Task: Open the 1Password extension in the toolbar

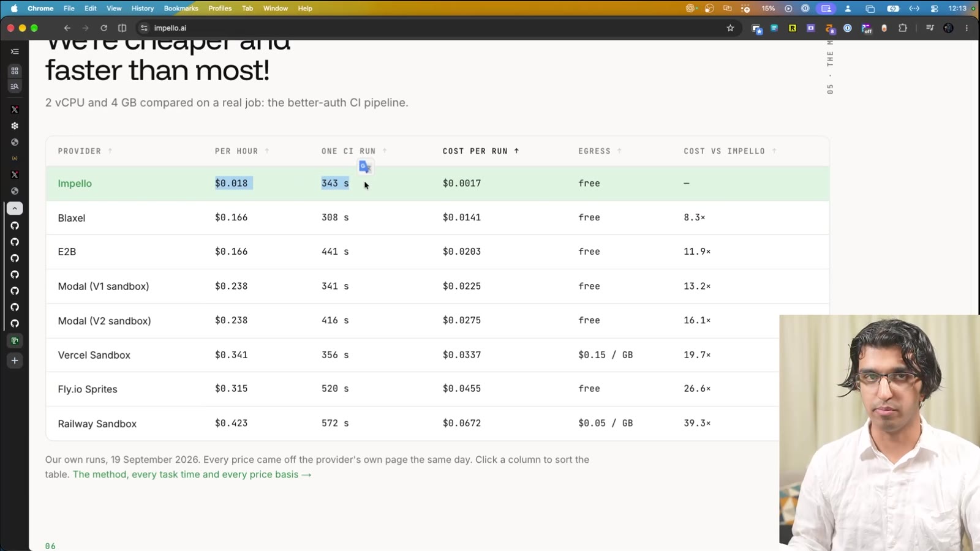Action: pos(848,28)
